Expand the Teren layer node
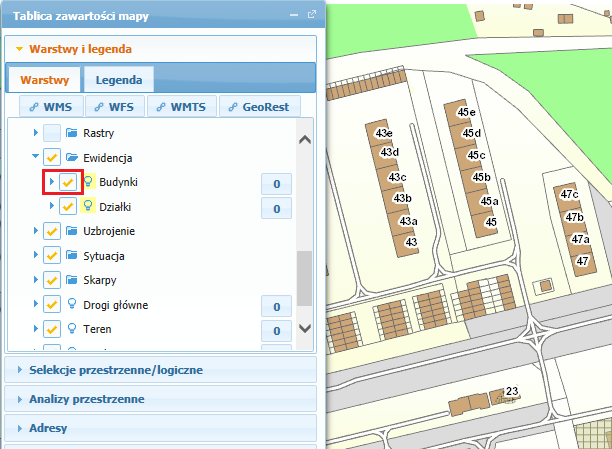Image resolution: width=612 pixels, height=449 pixels. coord(36,328)
